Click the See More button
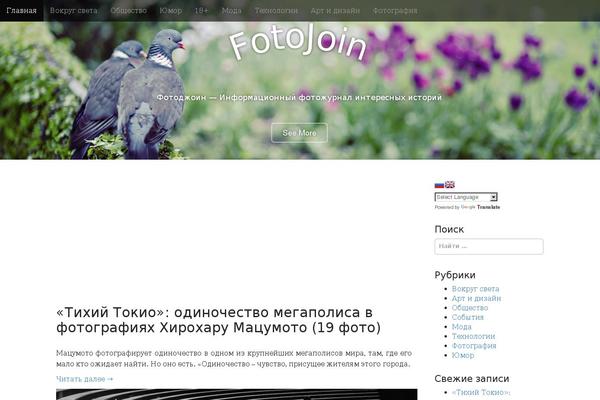 [299, 133]
